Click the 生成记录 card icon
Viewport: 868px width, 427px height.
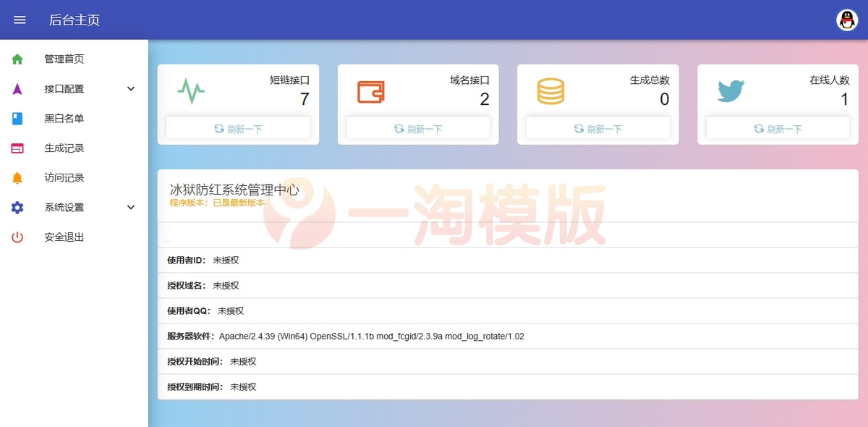[17, 148]
